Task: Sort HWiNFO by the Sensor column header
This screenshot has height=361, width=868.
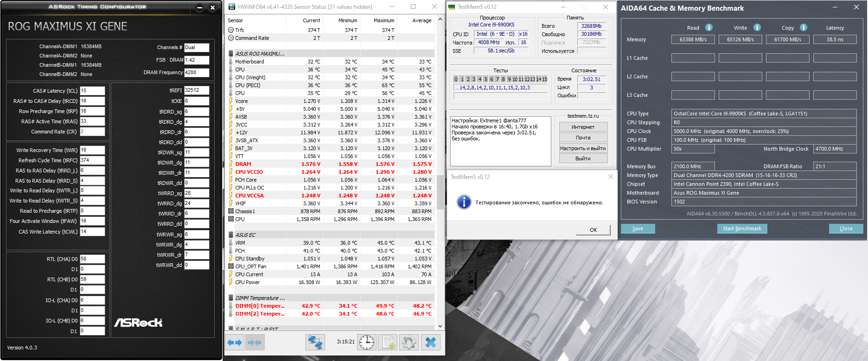Action: click(255, 20)
